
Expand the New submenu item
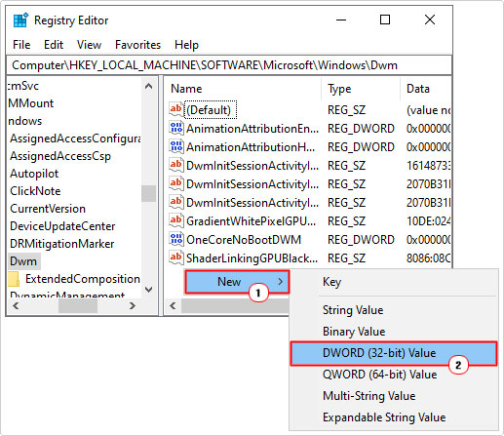pyautogui.click(x=237, y=282)
